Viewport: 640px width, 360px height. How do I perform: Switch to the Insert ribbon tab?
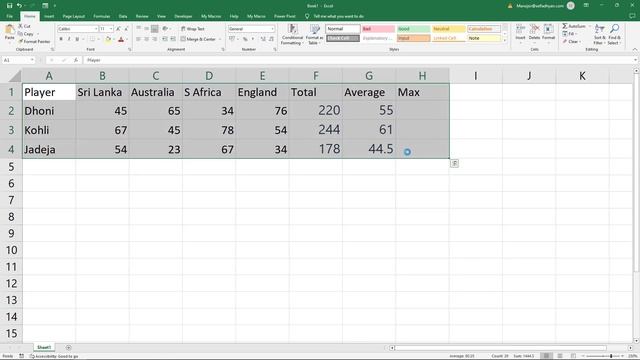click(x=49, y=16)
